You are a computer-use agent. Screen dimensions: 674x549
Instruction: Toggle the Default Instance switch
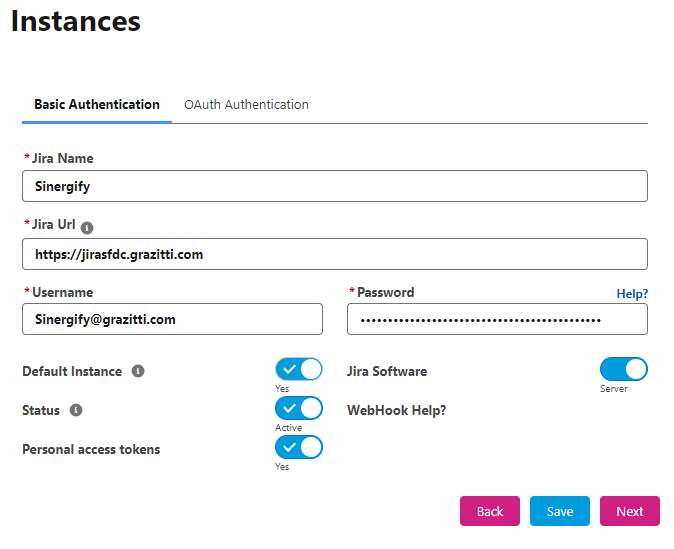[x=299, y=369]
